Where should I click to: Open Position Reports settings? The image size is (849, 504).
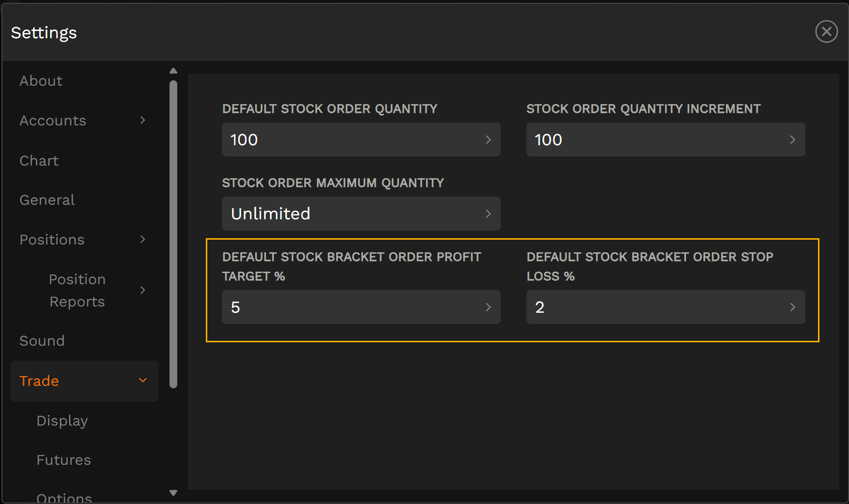click(77, 290)
